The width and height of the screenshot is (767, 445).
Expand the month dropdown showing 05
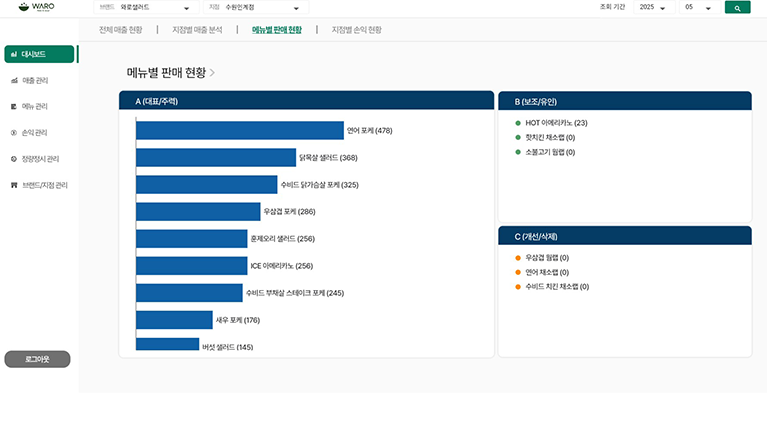(701, 7)
